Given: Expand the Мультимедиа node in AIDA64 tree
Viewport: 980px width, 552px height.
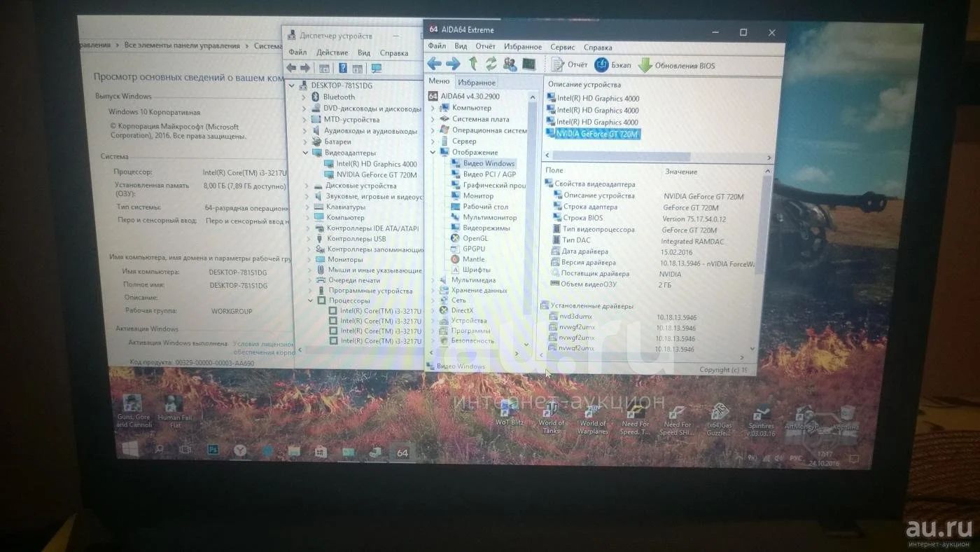Looking at the screenshot, I should 433,280.
